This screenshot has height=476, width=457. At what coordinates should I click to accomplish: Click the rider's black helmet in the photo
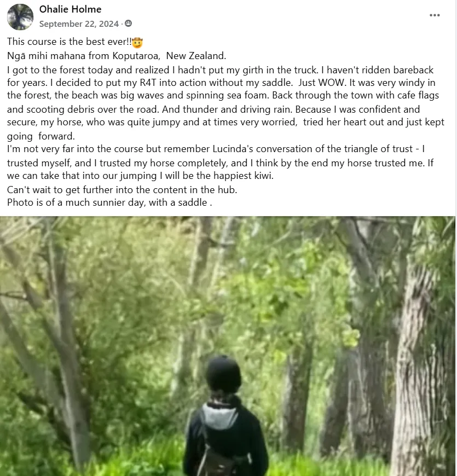point(223,374)
